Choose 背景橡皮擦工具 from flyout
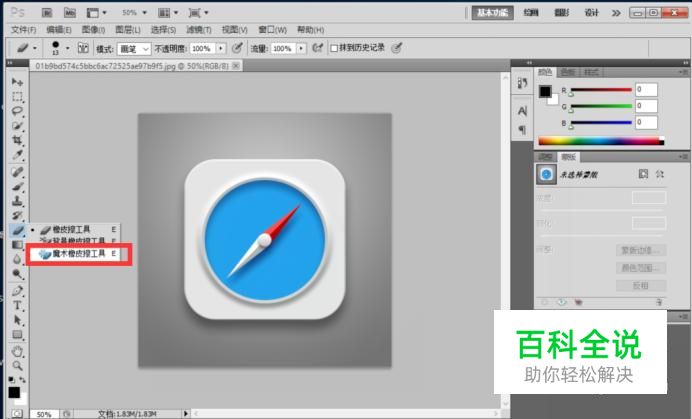 tap(75, 241)
